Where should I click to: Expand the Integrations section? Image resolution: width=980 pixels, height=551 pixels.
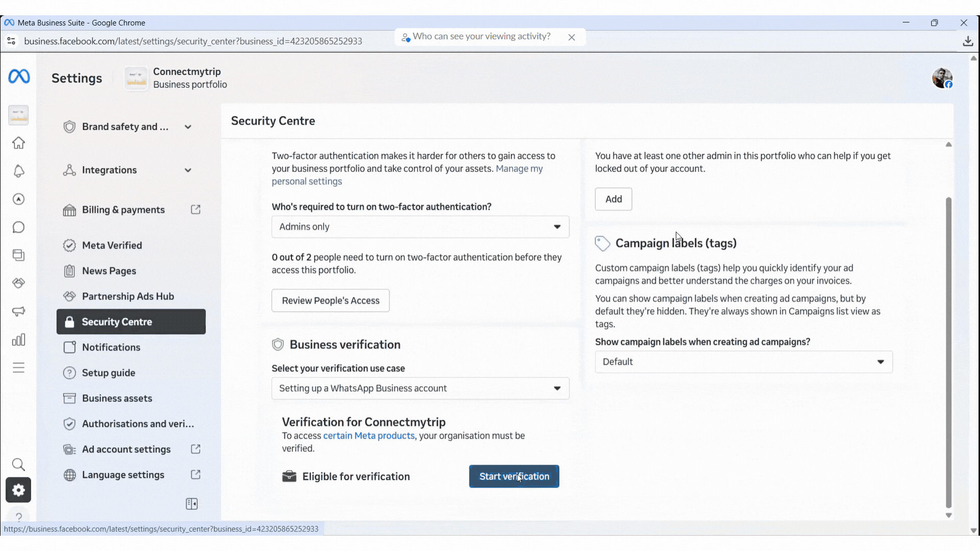click(x=188, y=170)
